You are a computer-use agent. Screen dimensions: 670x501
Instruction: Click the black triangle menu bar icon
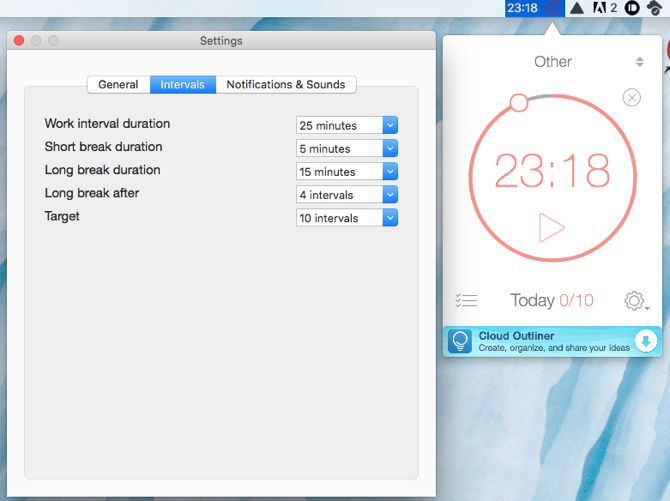pyautogui.click(x=577, y=8)
